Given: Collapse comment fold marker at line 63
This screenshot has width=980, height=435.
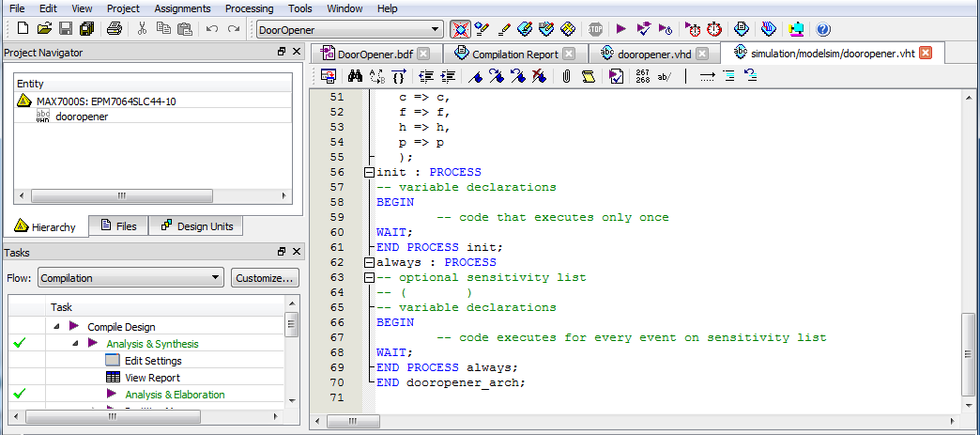Looking at the screenshot, I should pos(369,277).
